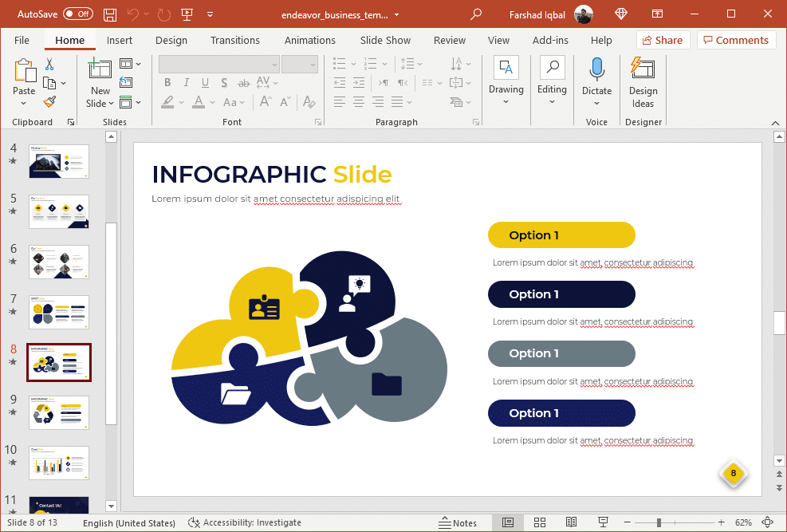This screenshot has height=532, width=787.
Task: Click the Cut scissors icon
Action: [x=49, y=64]
